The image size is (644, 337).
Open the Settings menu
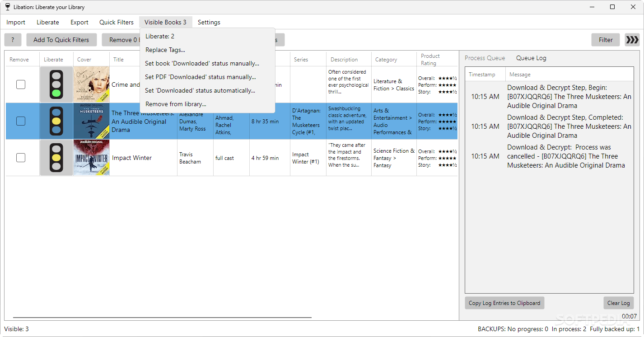tap(209, 22)
